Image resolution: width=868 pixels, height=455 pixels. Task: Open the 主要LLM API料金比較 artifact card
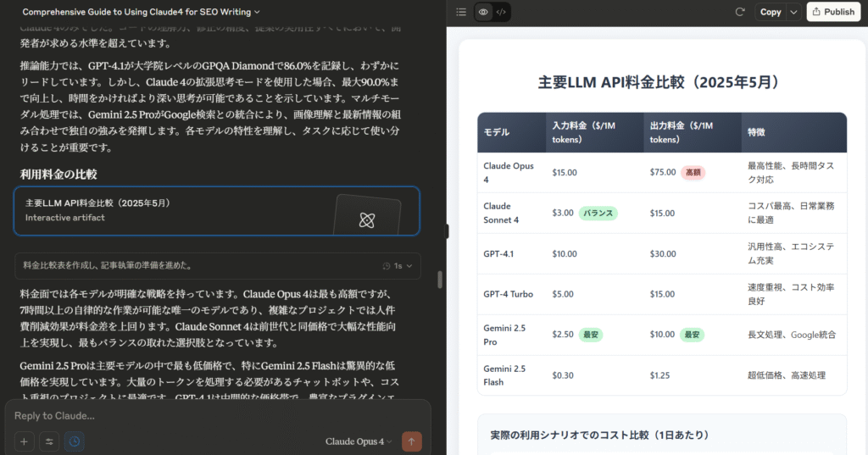tap(216, 211)
